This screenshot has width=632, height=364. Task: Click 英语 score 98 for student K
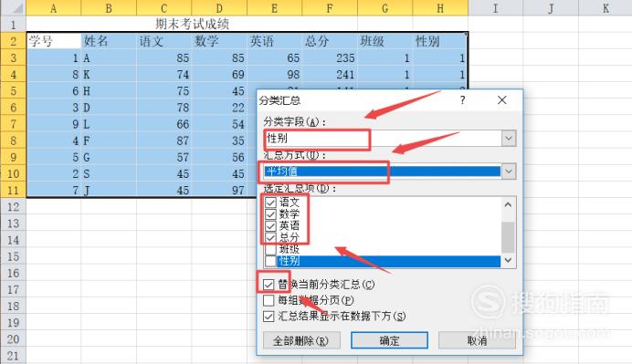point(275,75)
